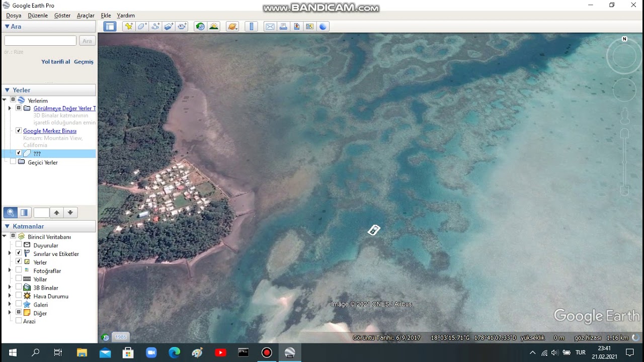Open the Yardım menu

(x=126, y=16)
